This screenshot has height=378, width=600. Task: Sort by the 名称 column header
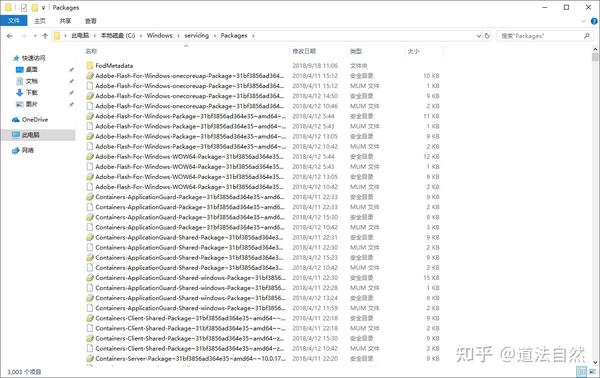pyautogui.click(x=91, y=51)
